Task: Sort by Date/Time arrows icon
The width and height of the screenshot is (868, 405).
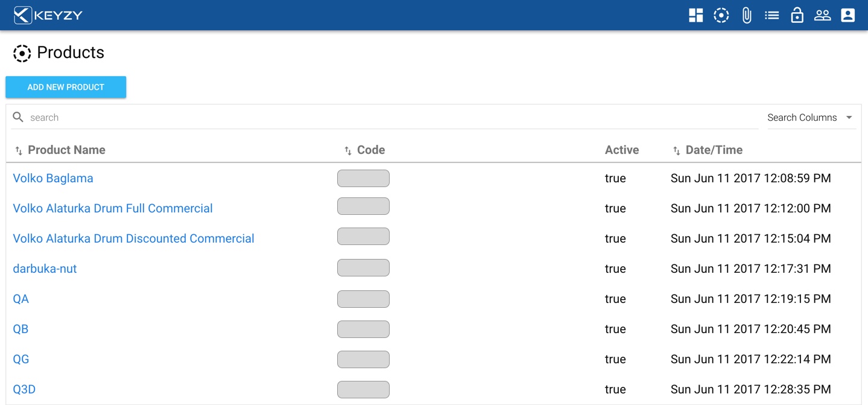Action: coord(677,151)
